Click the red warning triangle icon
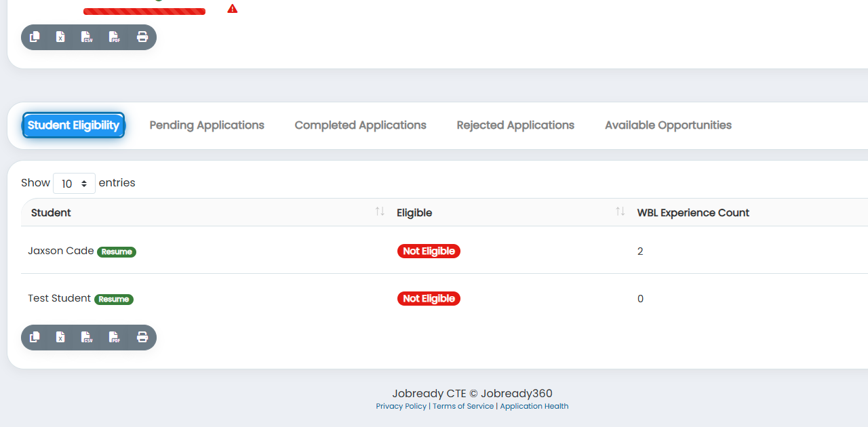 coord(233,9)
